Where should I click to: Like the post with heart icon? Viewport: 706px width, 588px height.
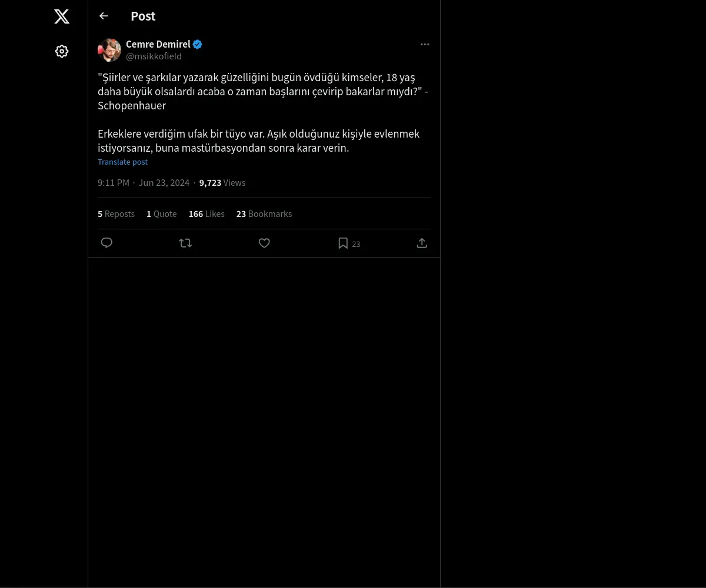[264, 243]
